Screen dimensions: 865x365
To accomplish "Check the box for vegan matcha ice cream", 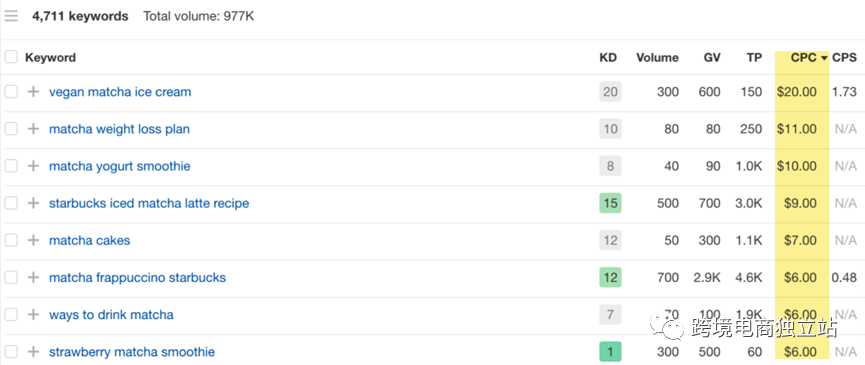I will [11, 92].
